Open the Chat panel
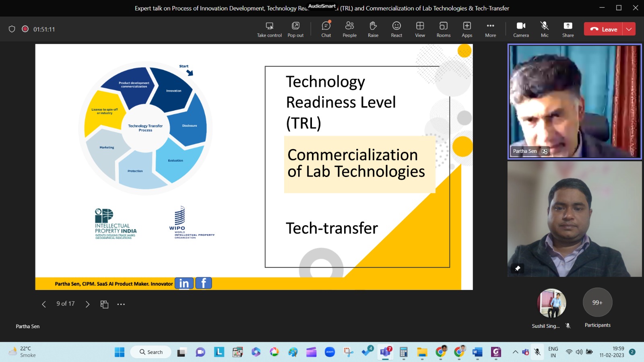 point(326,29)
